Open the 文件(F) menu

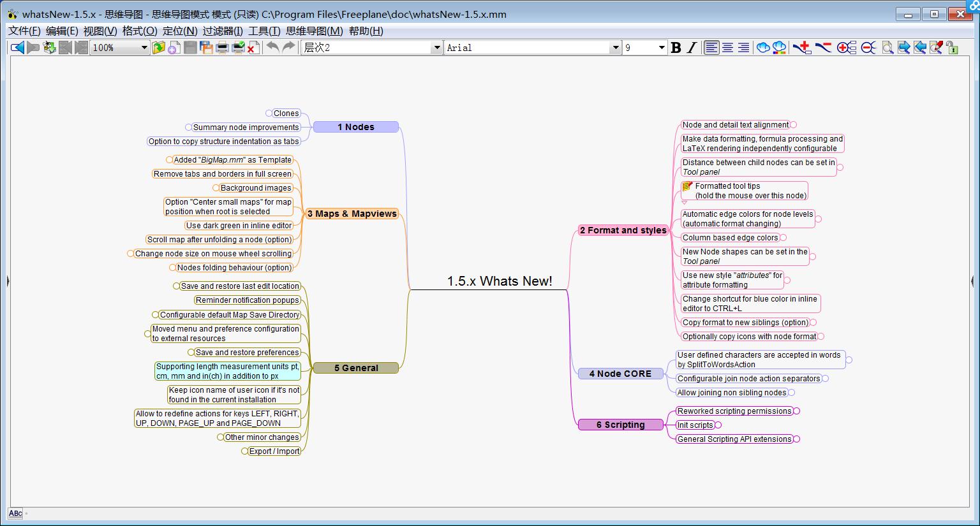click(24, 31)
